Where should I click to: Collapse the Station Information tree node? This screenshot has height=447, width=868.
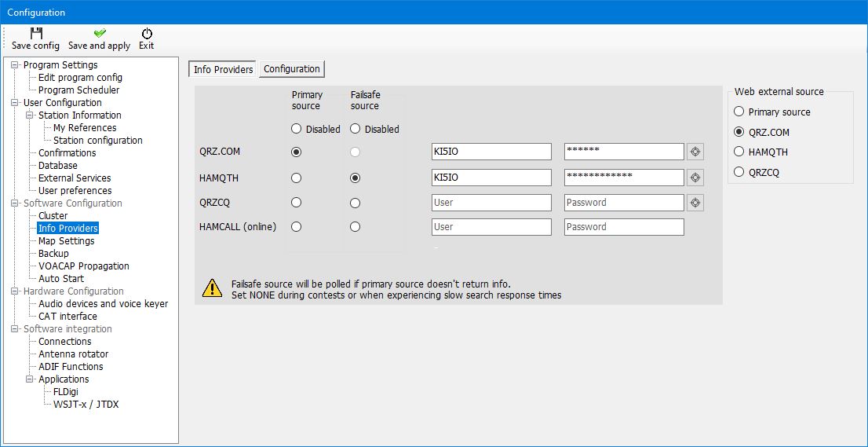[30, 115]
